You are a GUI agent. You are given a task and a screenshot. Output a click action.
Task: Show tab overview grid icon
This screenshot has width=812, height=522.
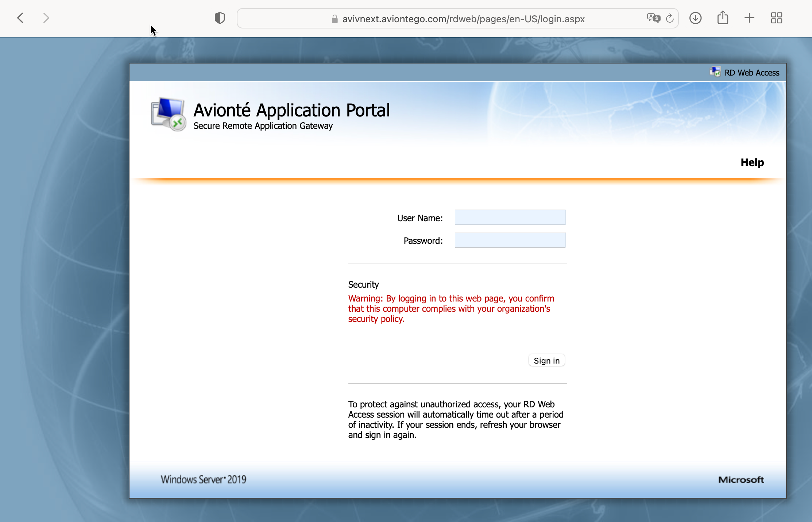(x=777, y=18)
